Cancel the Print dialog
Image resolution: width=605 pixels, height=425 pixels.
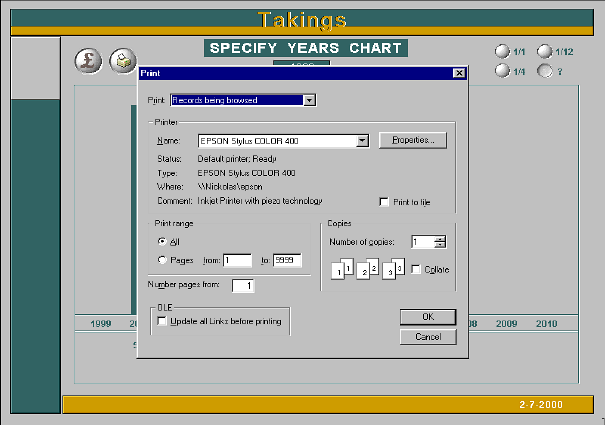(428, 337)
